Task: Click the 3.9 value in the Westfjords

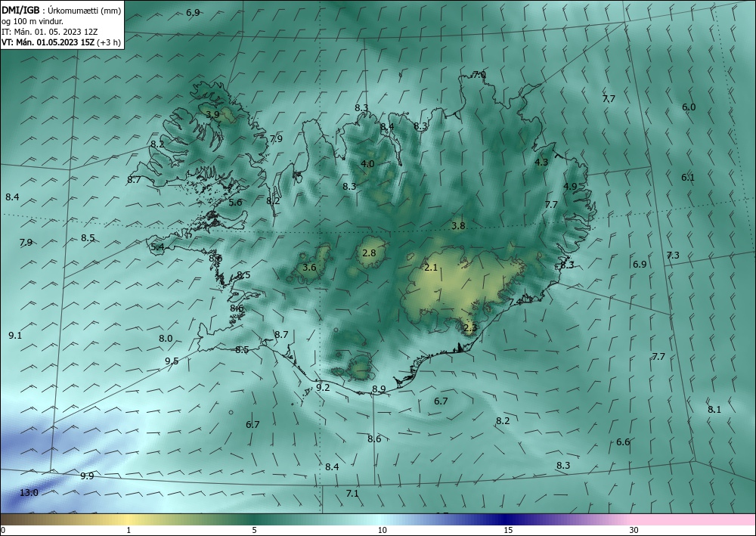Action: coord(212,115)
